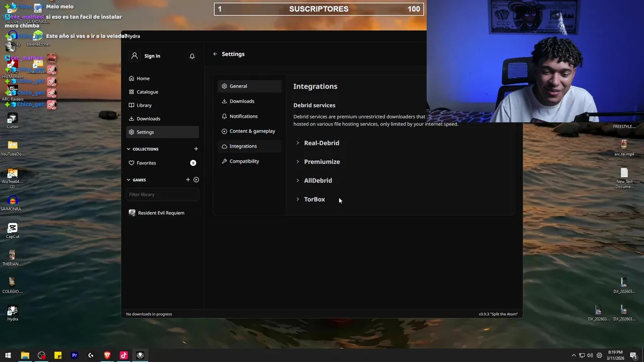Select the CapCut desktop icon
Screen dimensions: 644x362
tap(13, 231)
